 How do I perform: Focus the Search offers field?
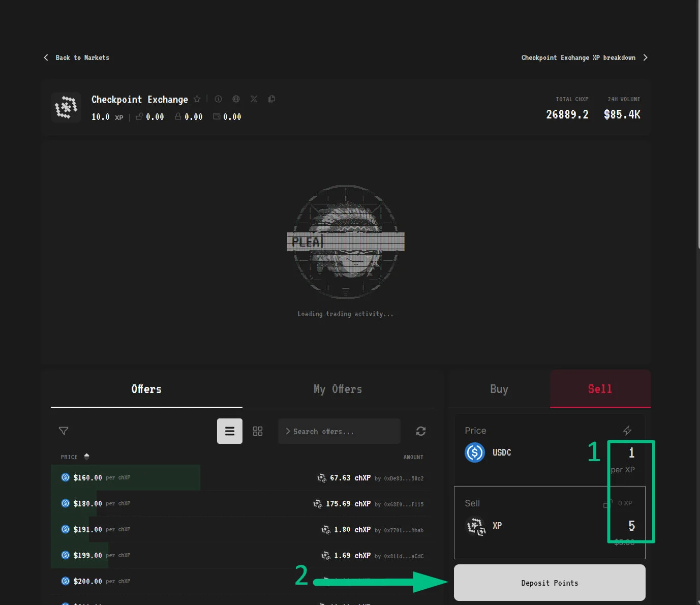[339, 431]
